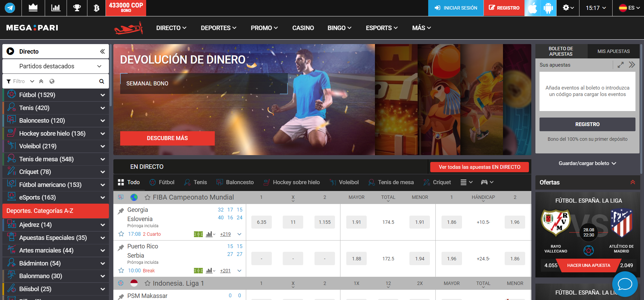Pin the Georgia vs Eslovenia match
The image size is (644, 300).
click(x=121, y=211)
